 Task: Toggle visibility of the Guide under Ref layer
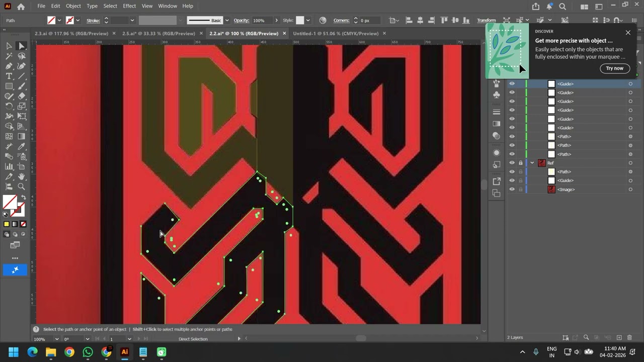coord(512,180)
